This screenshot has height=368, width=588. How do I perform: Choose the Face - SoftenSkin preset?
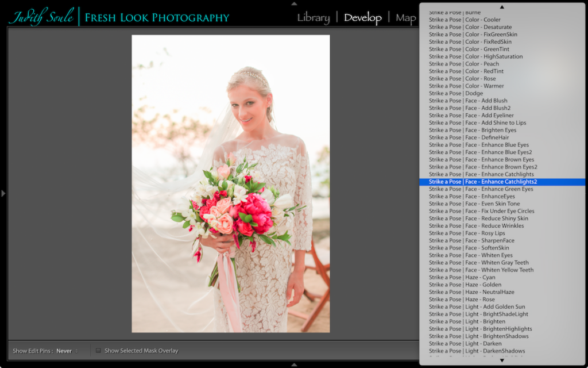[469, 247]
